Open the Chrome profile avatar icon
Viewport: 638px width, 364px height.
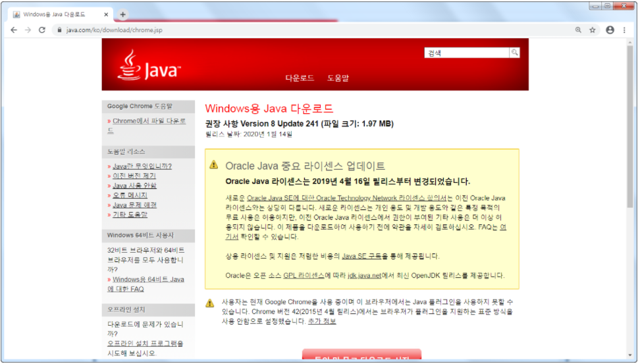(x=610, y=30)
